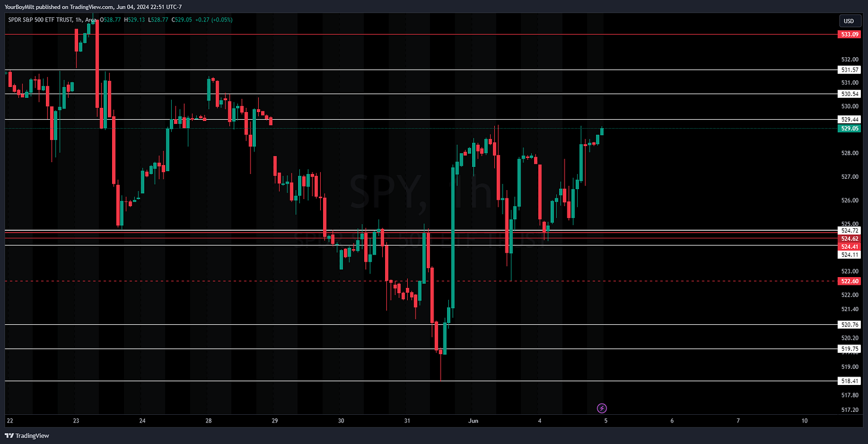Click date 10 on the time axis
The height and width of the screenshot is (444, 868).
[x=804, y=421]
